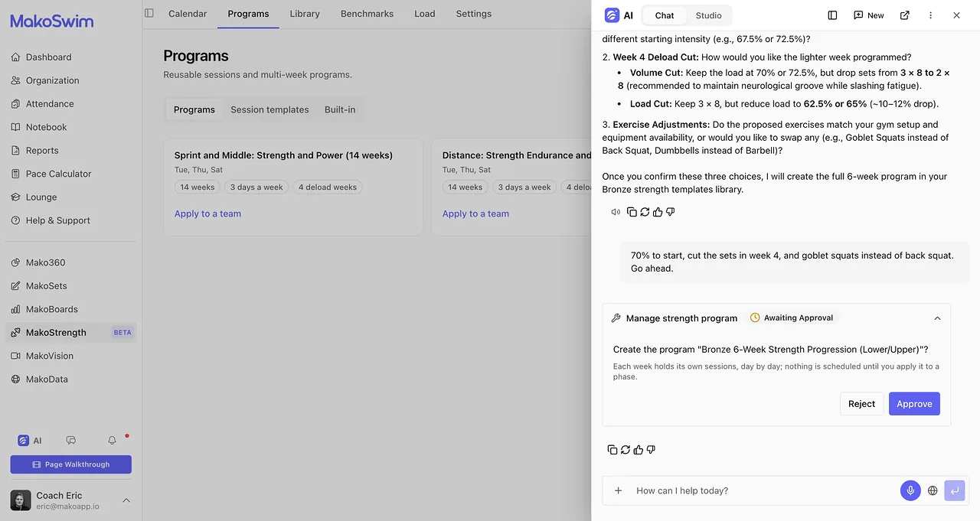Open the Library tab
Image resolution: width=980 pixels, height=521 pixels.
point(305,14)
